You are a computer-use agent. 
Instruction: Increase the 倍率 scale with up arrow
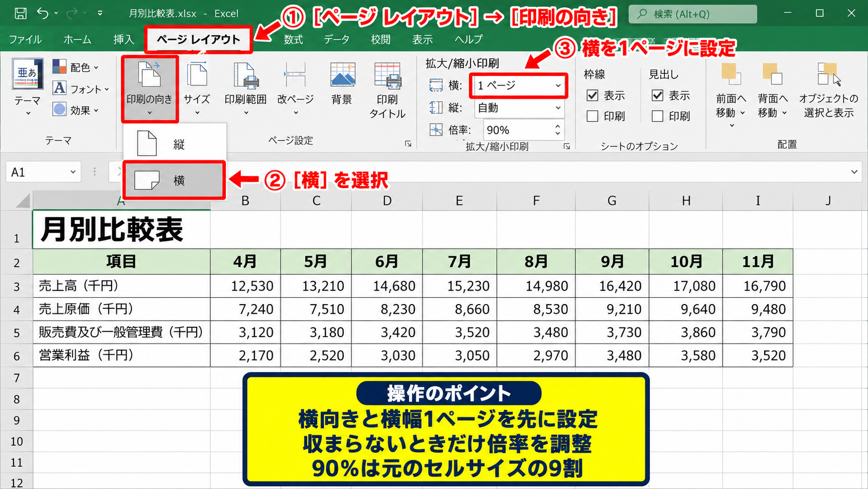558,126
